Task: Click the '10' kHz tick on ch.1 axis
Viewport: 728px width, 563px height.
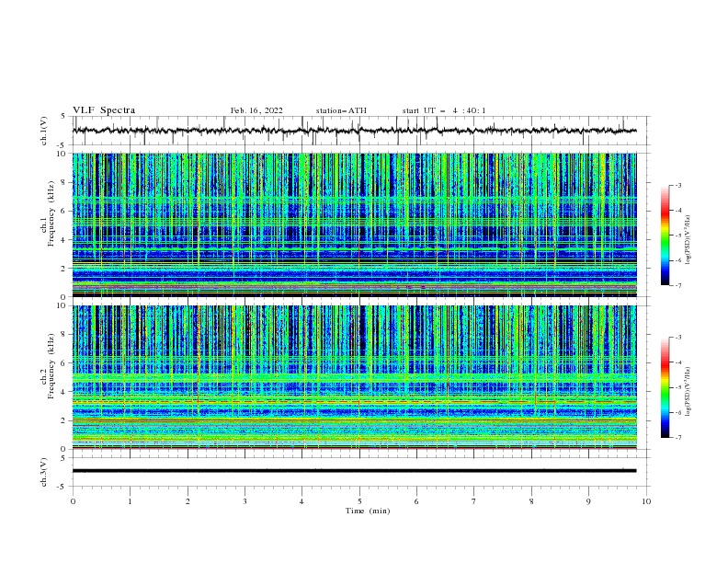Action: point(62,154)
